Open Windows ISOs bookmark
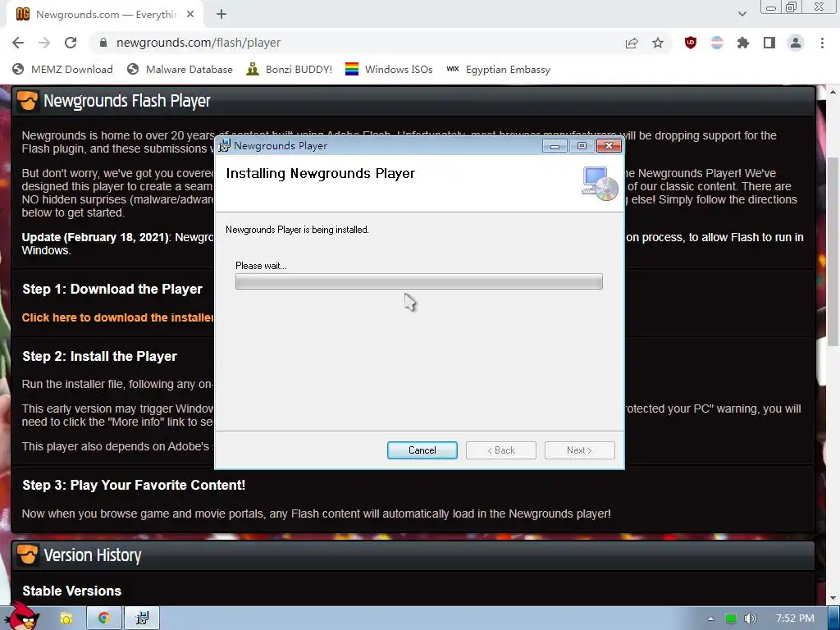840x630 pixels. point(389,70)
